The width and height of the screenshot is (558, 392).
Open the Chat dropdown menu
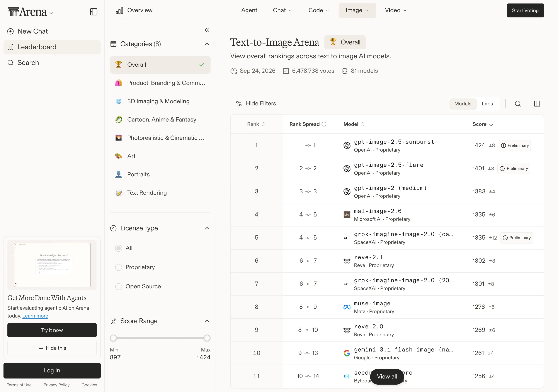282,10
